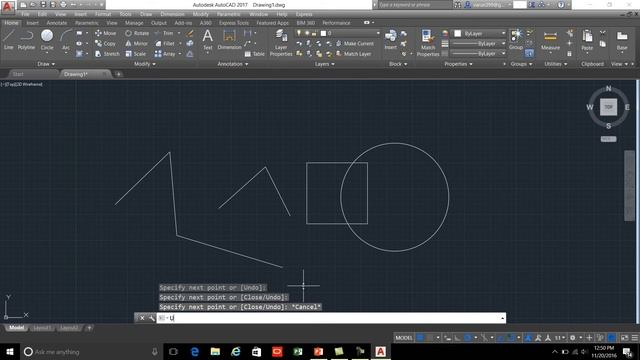Select the Dimension tool
The height and width of the screenshot is (360, 640).
pyautogui.click(x=229, y=40)
